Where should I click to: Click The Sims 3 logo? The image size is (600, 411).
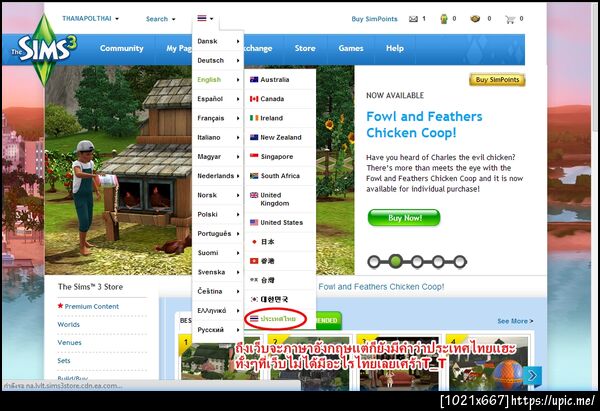(x=44, y=48)
